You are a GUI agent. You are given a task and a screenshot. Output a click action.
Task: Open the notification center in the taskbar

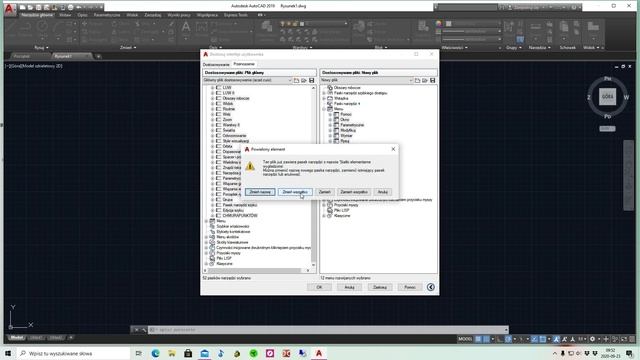(x=629, y=353)
